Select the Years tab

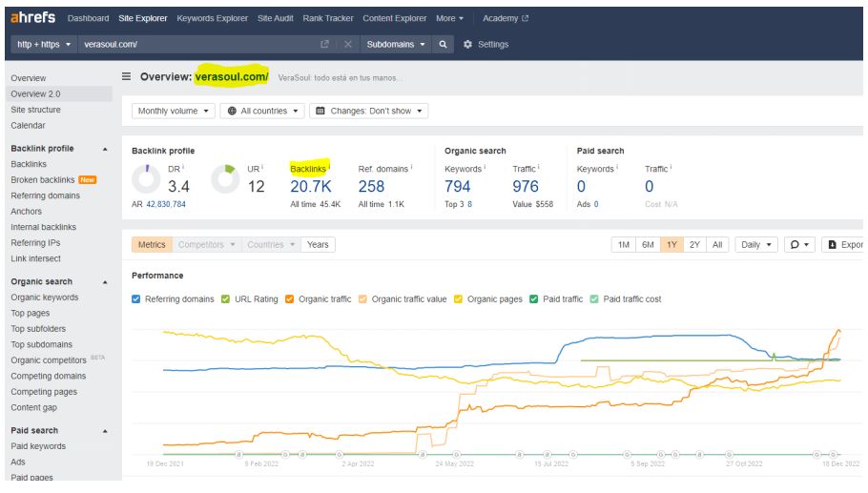point(318,244)
